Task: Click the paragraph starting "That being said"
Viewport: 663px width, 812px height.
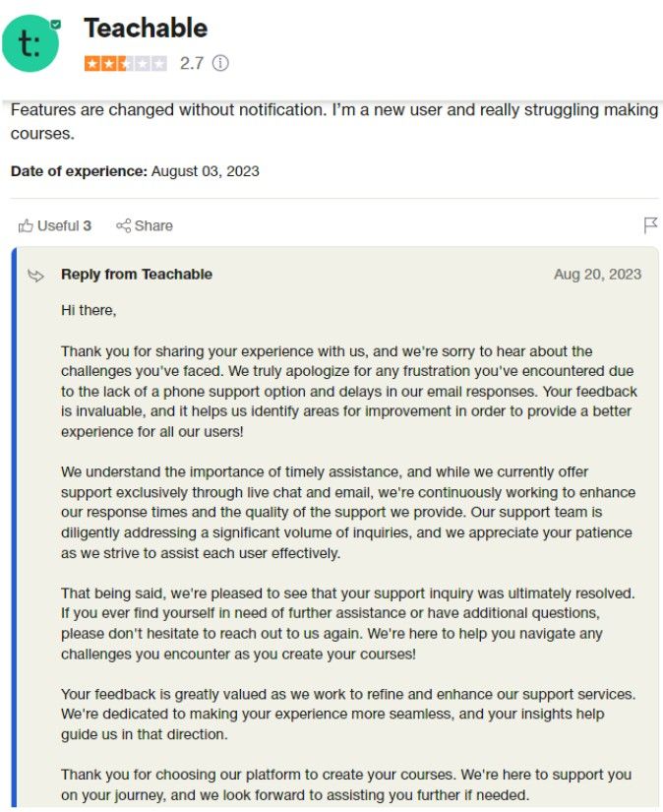Action: (347, 623)
